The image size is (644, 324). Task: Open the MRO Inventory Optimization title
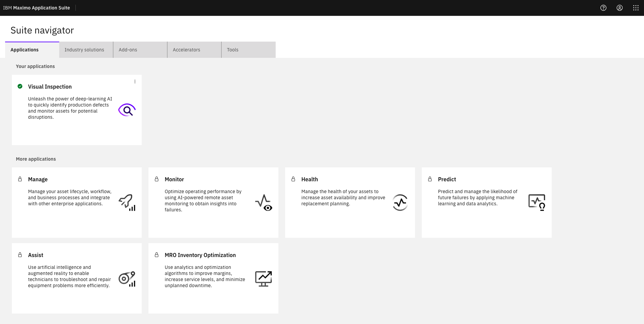click(x=200, y=255)
